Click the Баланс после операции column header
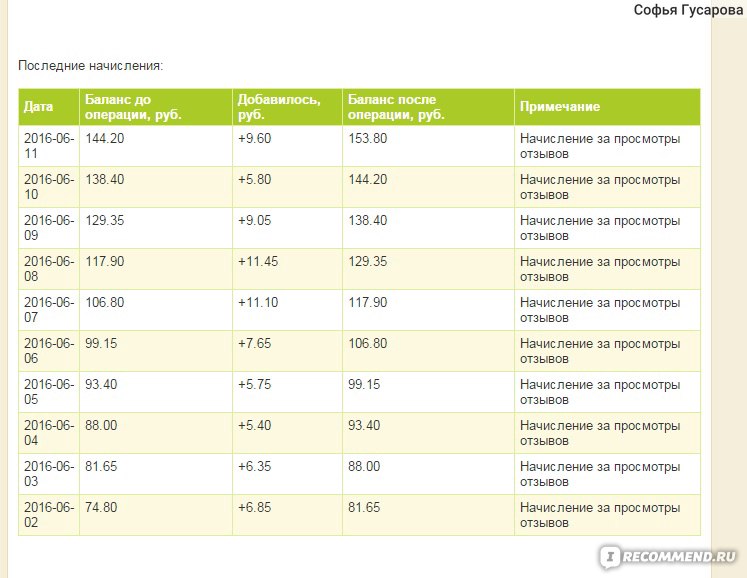This screenshot has width=747, height=578. coord(428,107)
